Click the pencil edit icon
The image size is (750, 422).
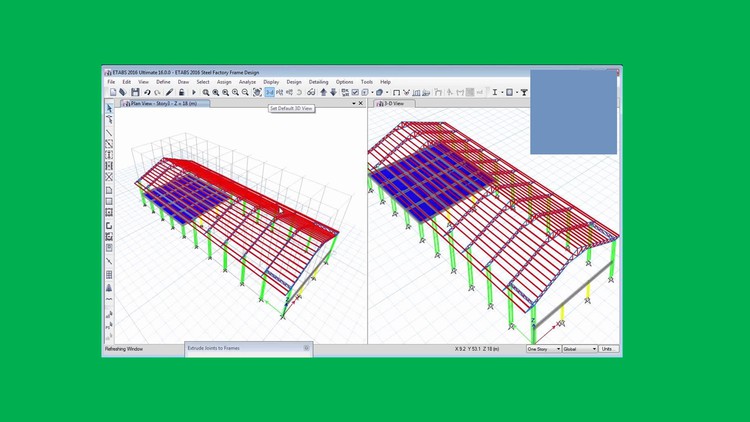[169, 92]
